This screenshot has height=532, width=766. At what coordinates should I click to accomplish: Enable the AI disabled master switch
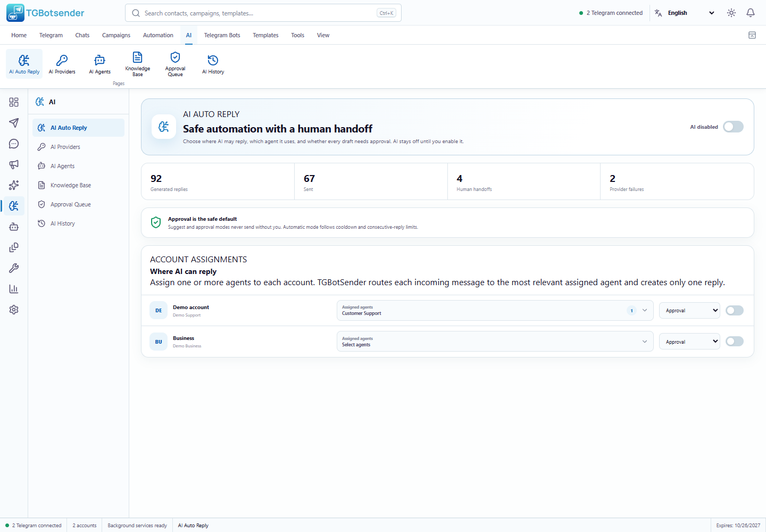[x=733, y=127]
